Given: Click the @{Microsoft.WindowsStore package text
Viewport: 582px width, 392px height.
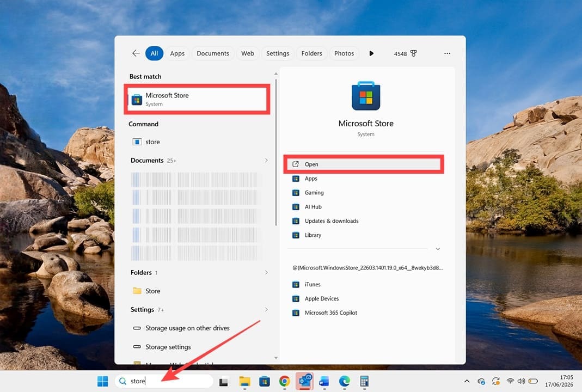Looking at the screenshot, I should 367,268.
